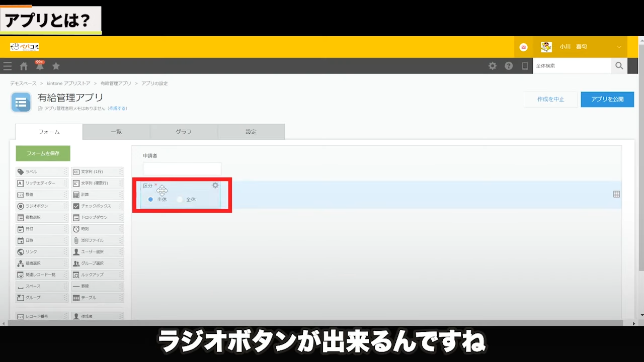Viewport: 644px width, 362px height.
Task: Click the 作成を中止 button
Action: pyautogui.click(x=550, y=100)
